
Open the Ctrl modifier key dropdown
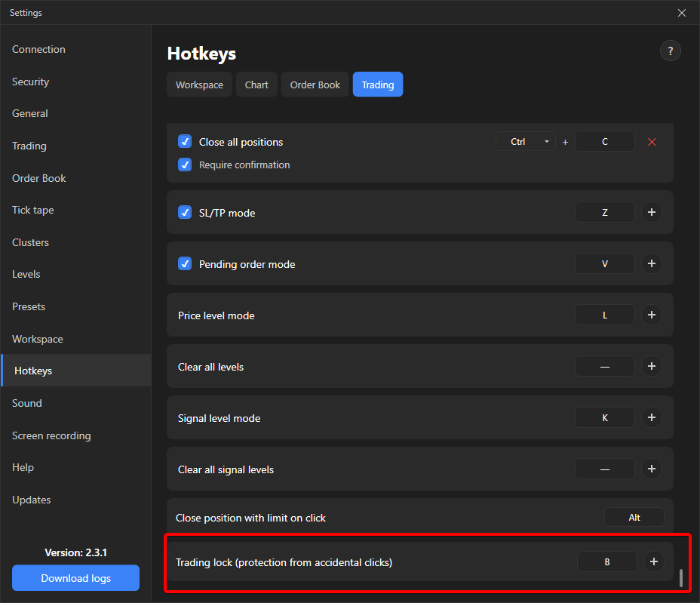[x=526, y=142]
